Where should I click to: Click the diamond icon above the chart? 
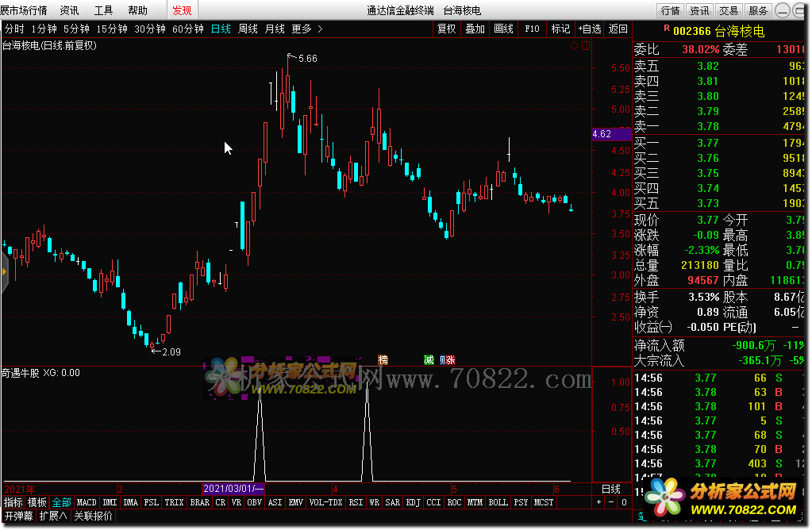point(574,45)
